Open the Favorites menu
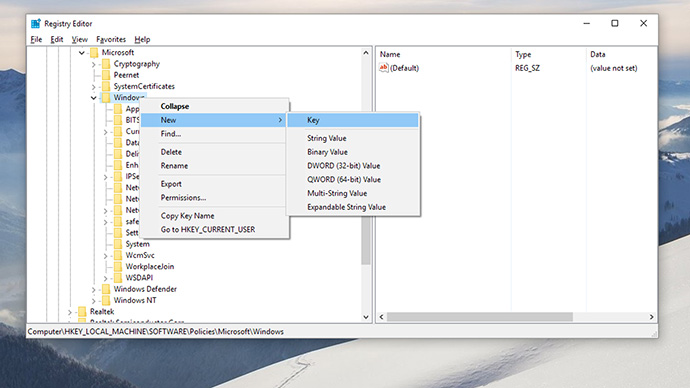Screen dimensions: 690x388 tap(111, 39)
